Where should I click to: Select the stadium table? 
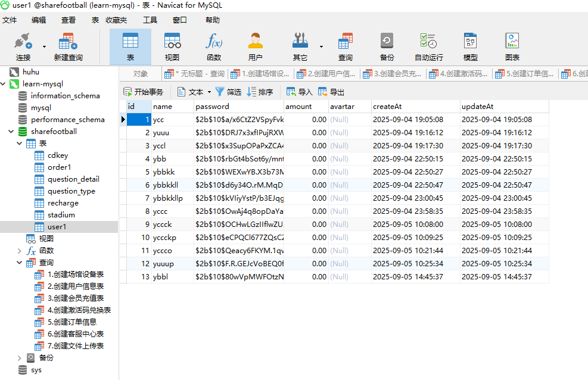tap(61, 215)
